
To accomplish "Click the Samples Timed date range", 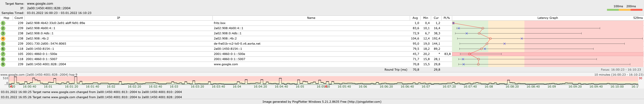I will (59, 13).
